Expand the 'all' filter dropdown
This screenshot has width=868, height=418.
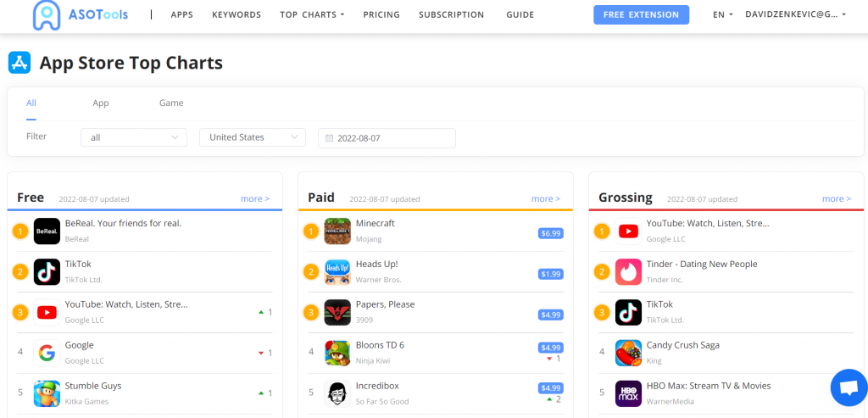coord(133,137)
